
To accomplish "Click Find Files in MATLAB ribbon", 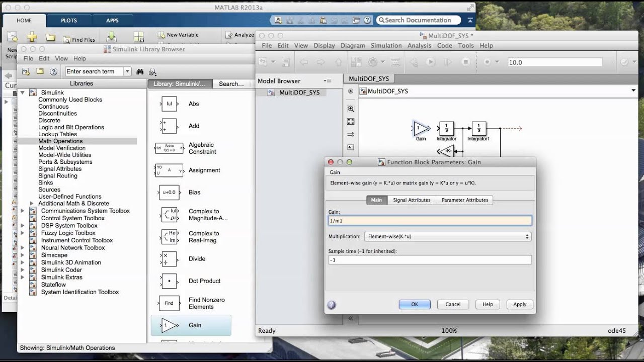I will click(x=79, y=40).
